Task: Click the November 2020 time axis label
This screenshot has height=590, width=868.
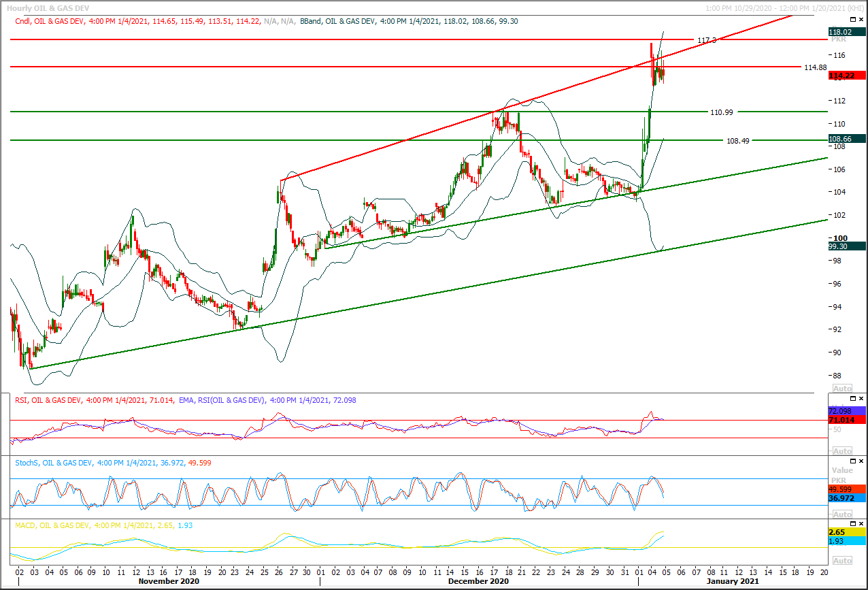Action: pyautogui.click(x=169, y=582)
